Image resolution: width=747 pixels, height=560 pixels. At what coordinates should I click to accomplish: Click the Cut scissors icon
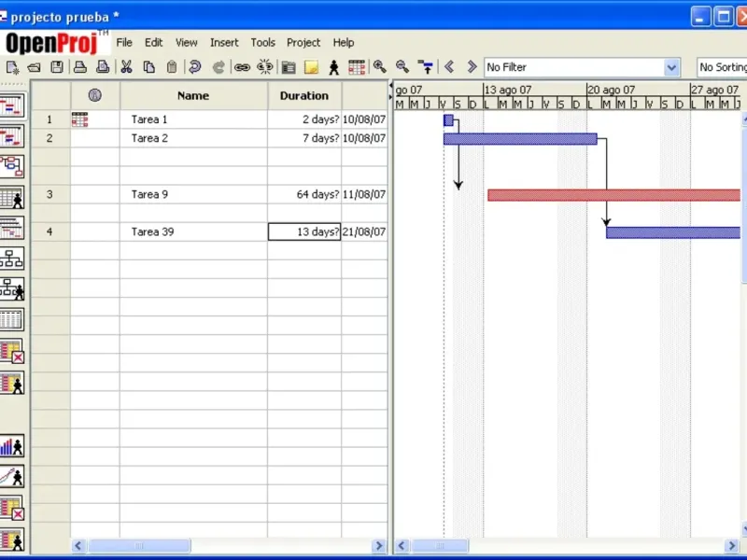pyautogui.click(x=126, y=67)
